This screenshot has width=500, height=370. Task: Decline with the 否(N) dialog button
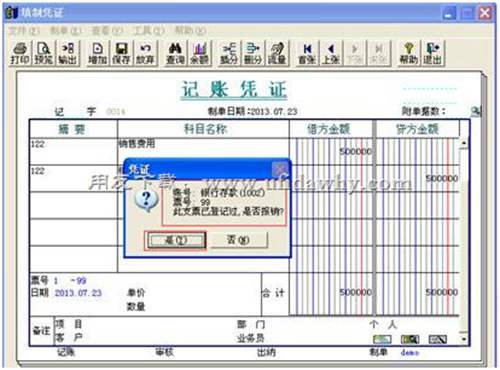click(238, 240)
